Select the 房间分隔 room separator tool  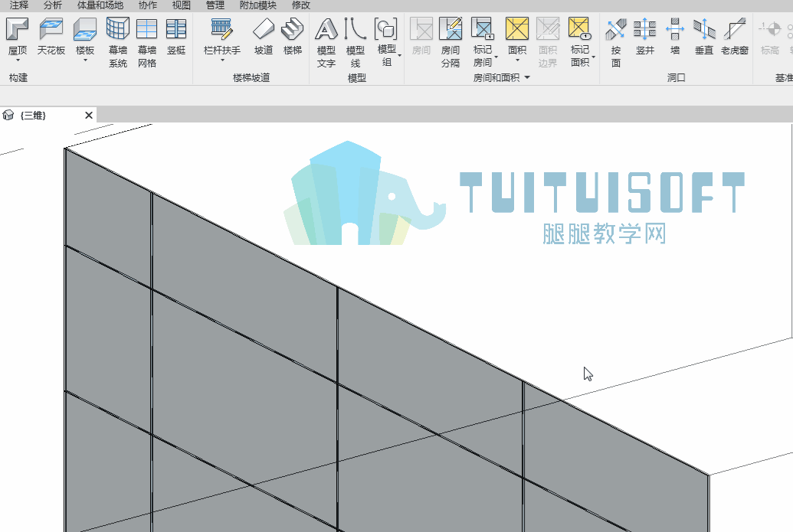[x=450, y=42]
